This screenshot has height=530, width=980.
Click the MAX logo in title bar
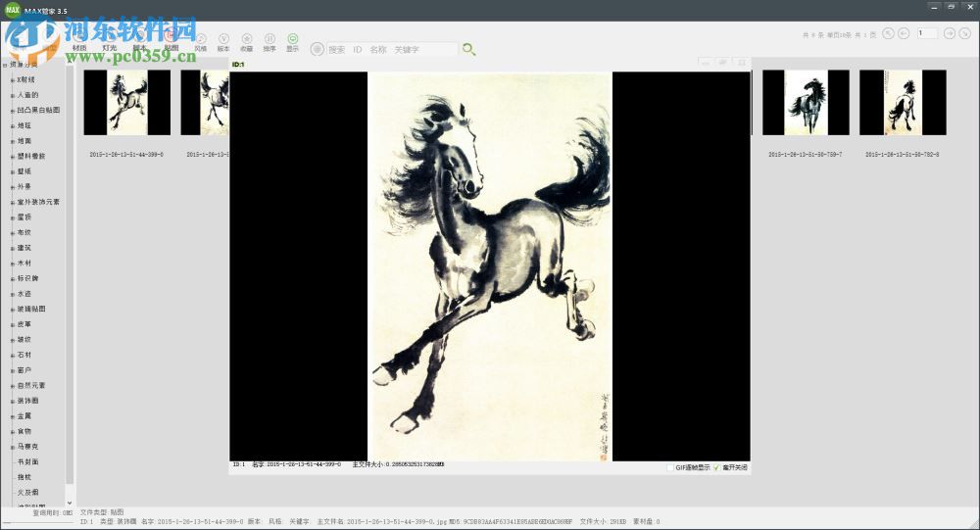13,10
